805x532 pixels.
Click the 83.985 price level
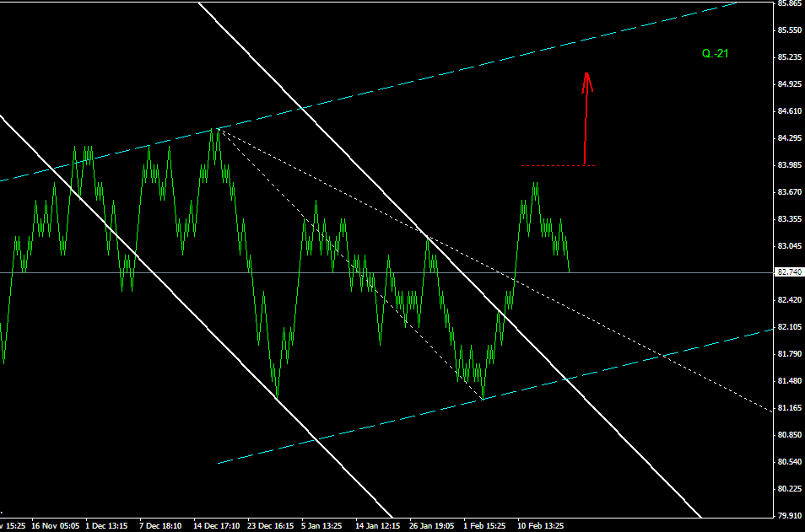[790, 164]
